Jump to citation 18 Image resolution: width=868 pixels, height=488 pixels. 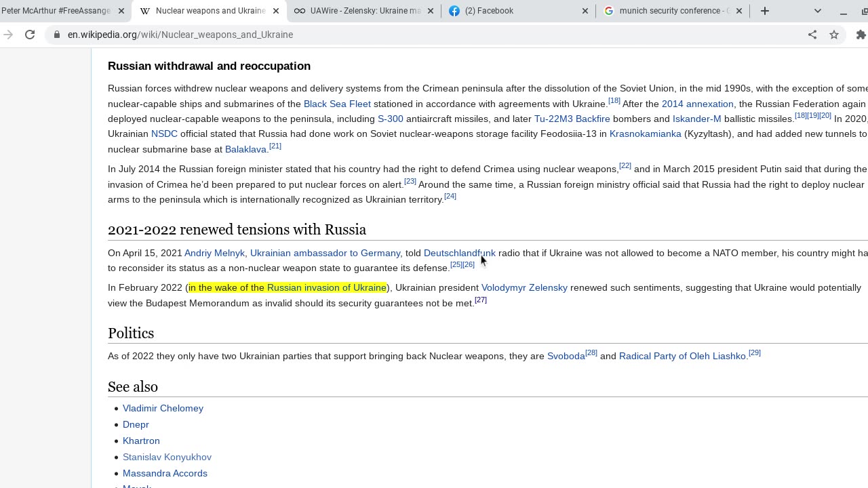[x=614, y=100]
